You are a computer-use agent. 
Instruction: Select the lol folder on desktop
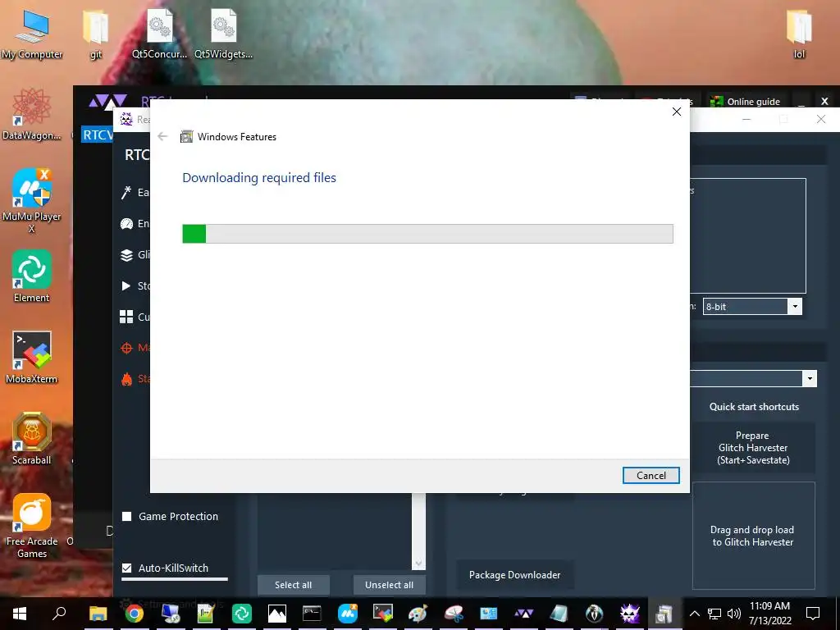pyautogui.click(x=799, y=34)
